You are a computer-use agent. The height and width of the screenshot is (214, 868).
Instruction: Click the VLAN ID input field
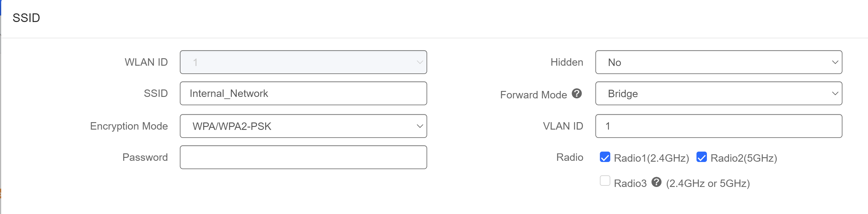718,126
